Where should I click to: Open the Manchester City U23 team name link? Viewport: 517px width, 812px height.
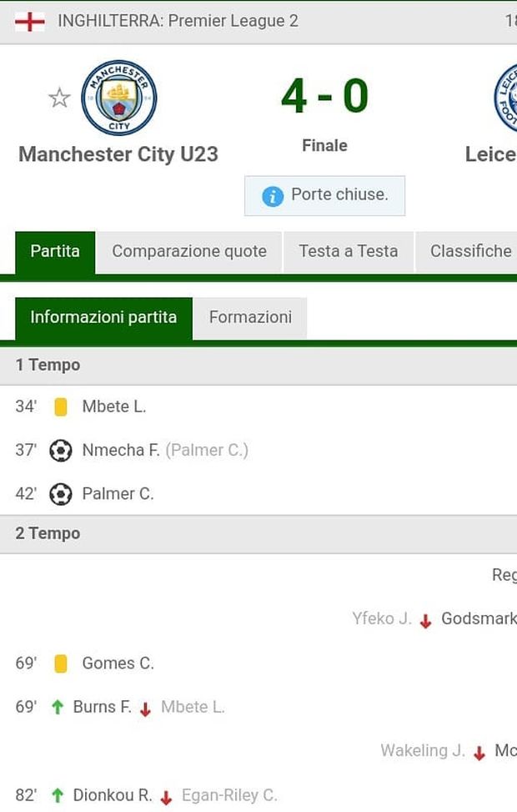click(x=118, y=154)
